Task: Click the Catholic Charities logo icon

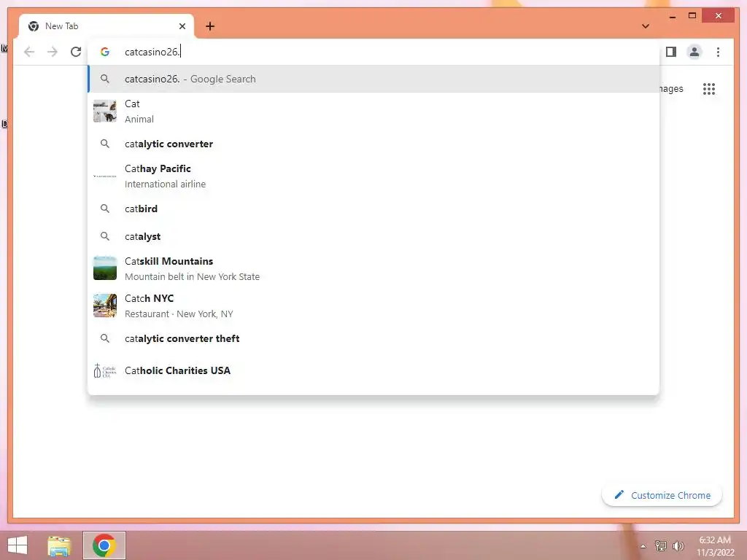Action: point(105,370)
